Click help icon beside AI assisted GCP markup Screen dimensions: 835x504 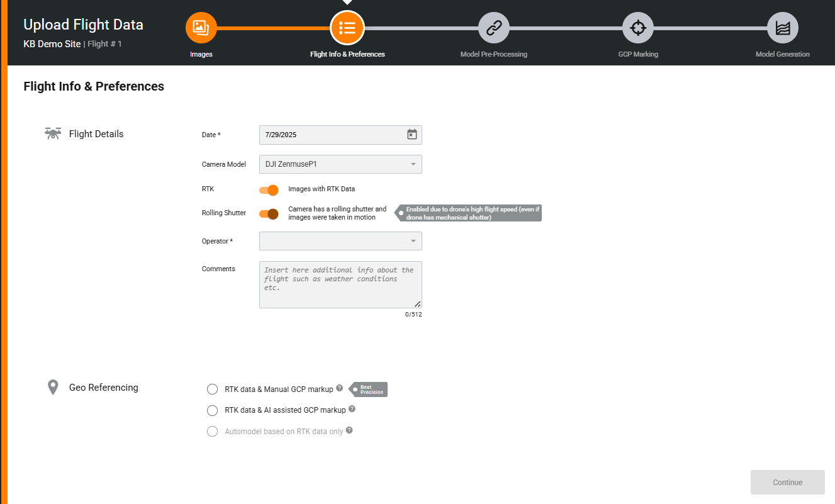352,409
